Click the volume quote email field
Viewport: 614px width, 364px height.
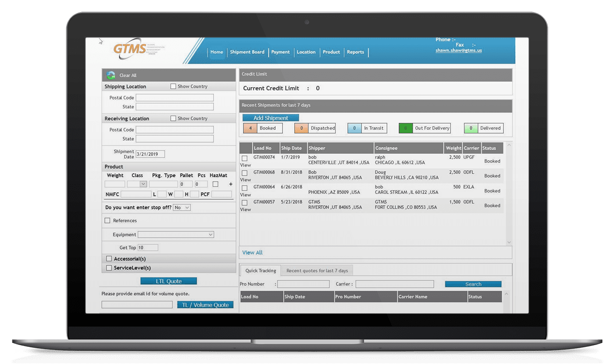[x=137, y=304]
